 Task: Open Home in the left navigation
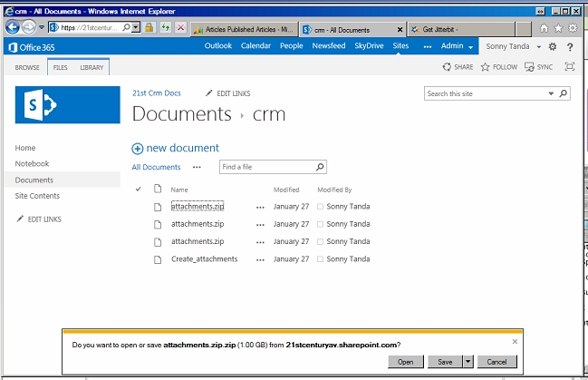click(x=25, y=148)
